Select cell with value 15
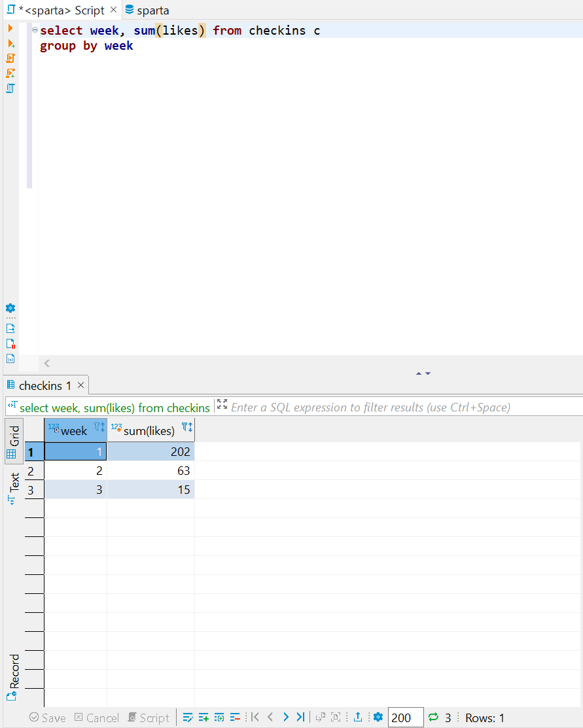Image resolution: width=583 pixels, height=728 pixels. pyautogui.click(x=150, y=490)
